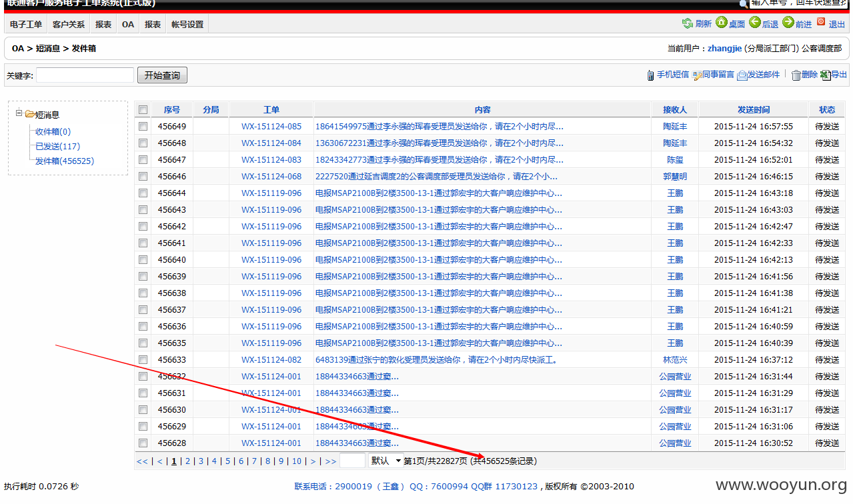
Task: Check the row 456649 checkbox
Action: 143,127
